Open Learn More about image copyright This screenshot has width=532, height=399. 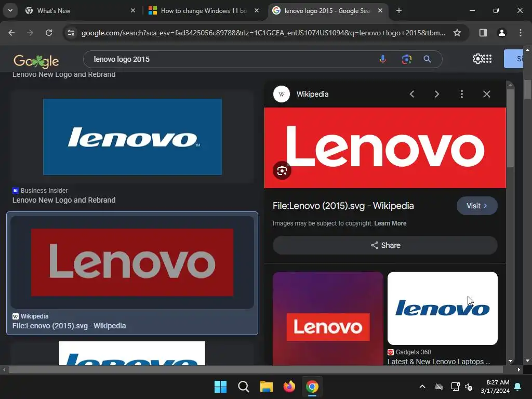tap(390, 223)
